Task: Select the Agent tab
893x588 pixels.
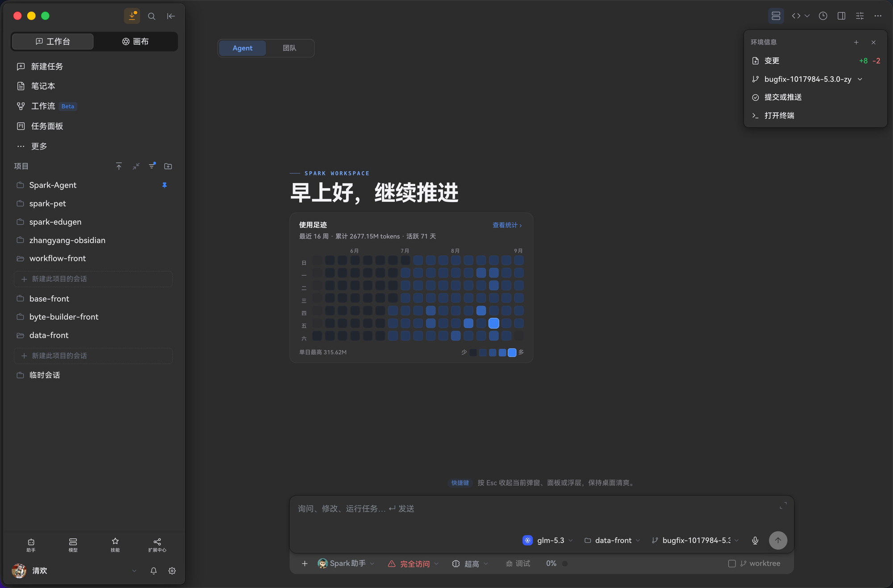Action: click(242, 48)
